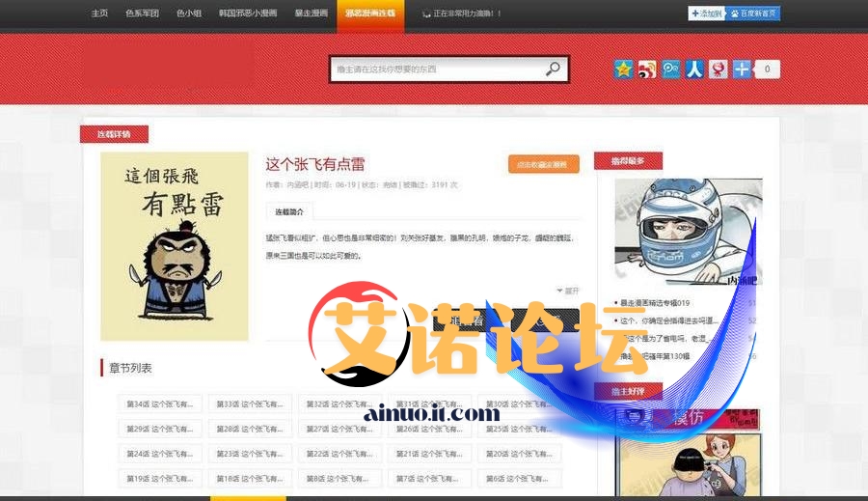Share using the Tencent Weibo icon

(671, 70)
